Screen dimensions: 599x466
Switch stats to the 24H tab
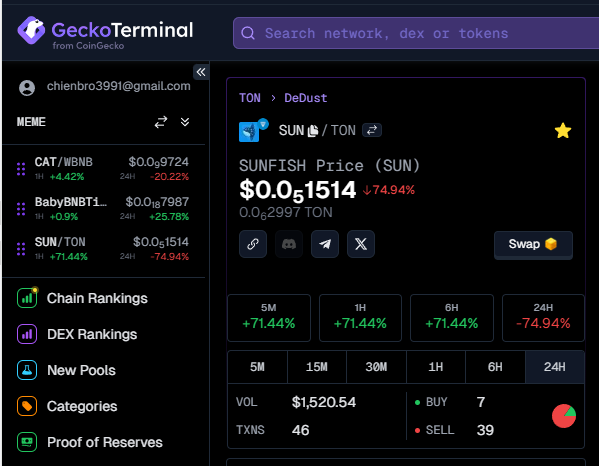[x=555, y=367]
